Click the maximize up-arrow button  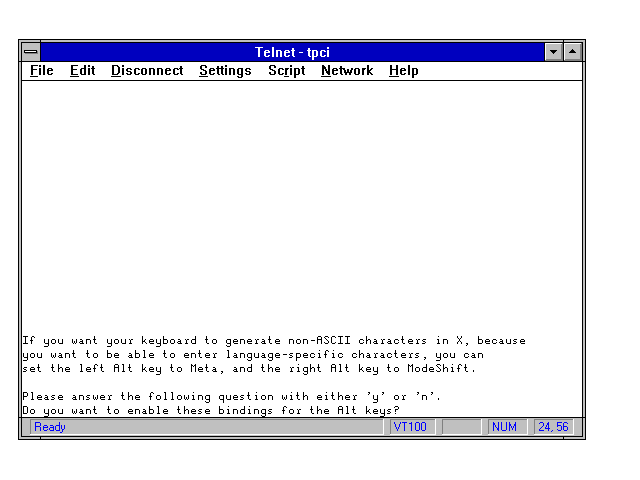click(x=573, y=52)
